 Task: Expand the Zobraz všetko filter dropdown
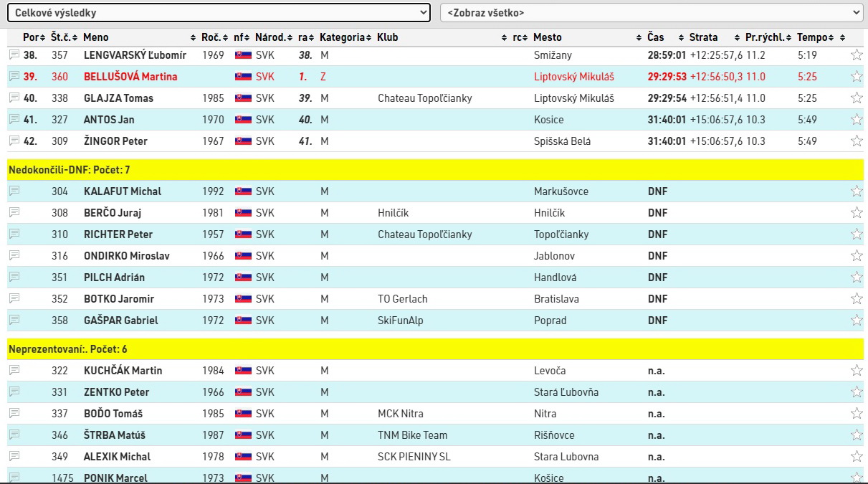pos(651,13)
